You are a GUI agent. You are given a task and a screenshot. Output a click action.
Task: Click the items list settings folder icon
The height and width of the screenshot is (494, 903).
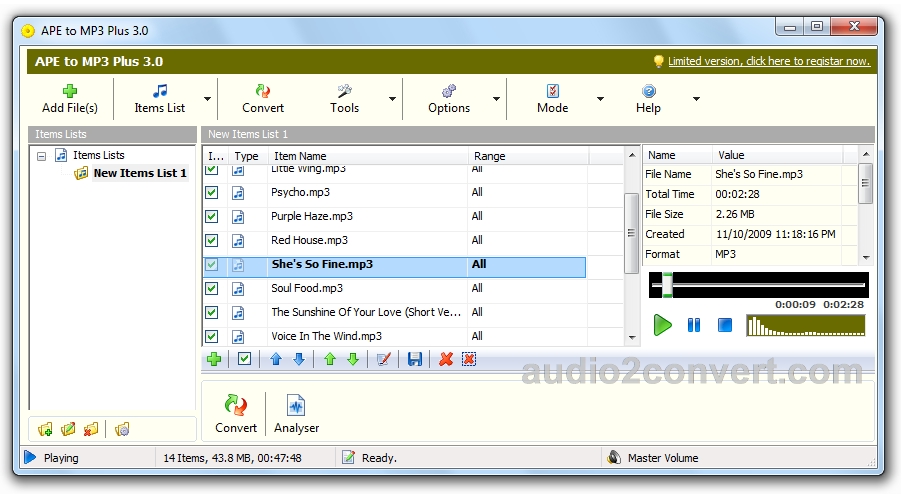pyautogui.click(x=122, y=430)
